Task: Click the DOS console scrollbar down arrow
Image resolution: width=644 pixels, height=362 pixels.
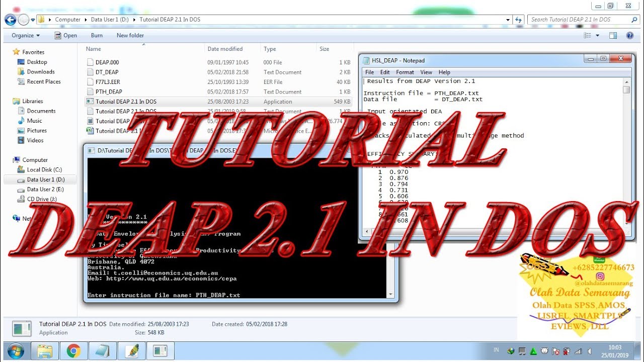Action: point(390,295)
